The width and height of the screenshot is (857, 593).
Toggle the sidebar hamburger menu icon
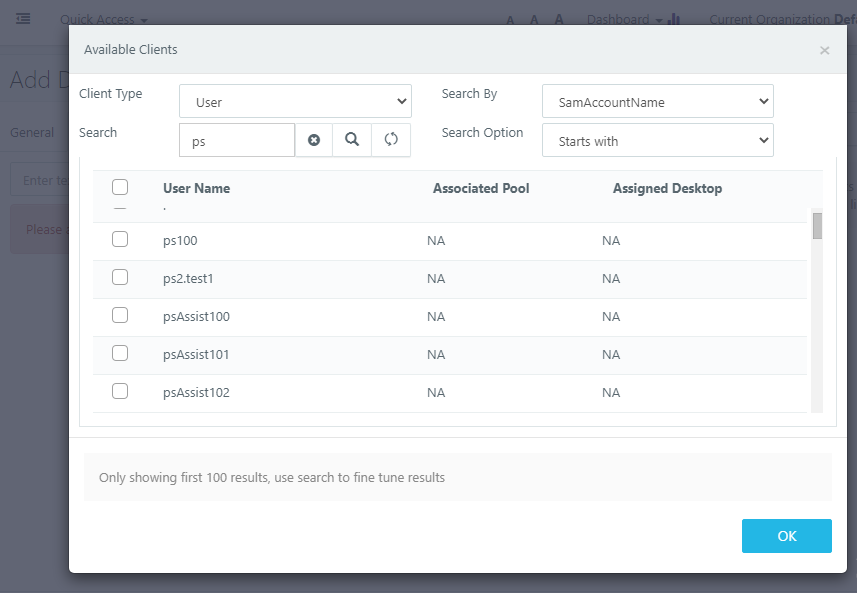pos(23,19)
